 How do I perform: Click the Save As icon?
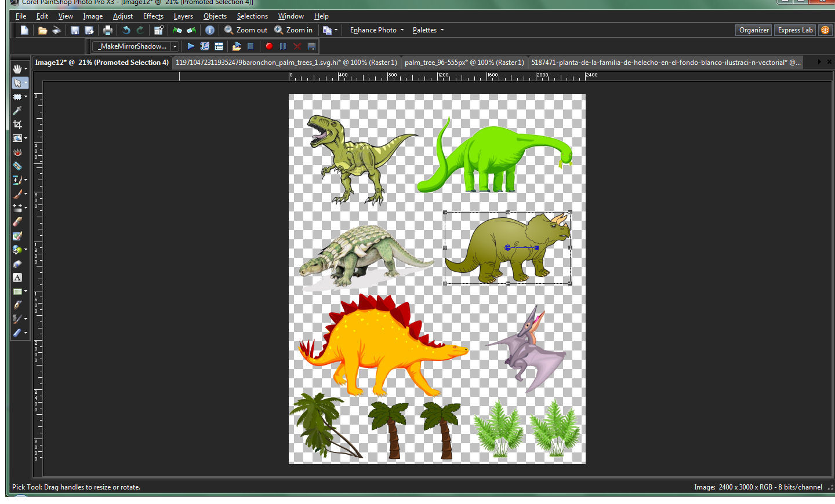[89, 30]
